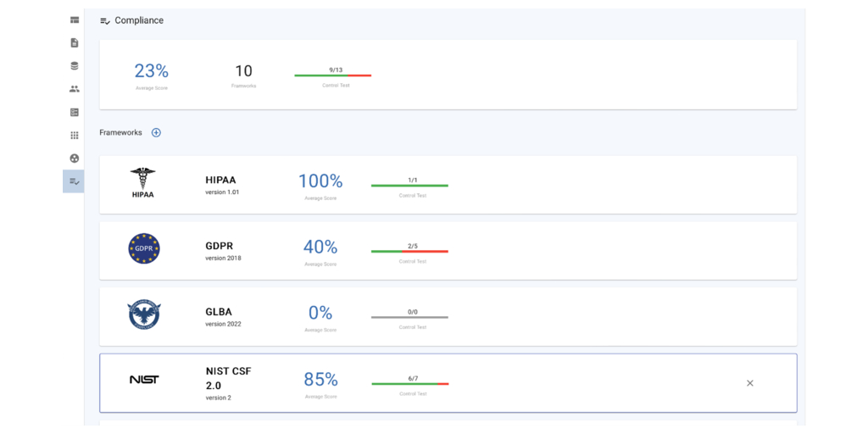
Task: Close the NIST CSF 2.0 card
Action: coord(749,383)
